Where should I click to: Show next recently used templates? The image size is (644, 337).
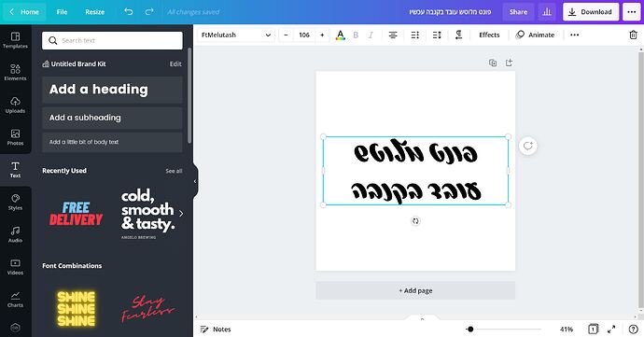click(x=181, y=214)
